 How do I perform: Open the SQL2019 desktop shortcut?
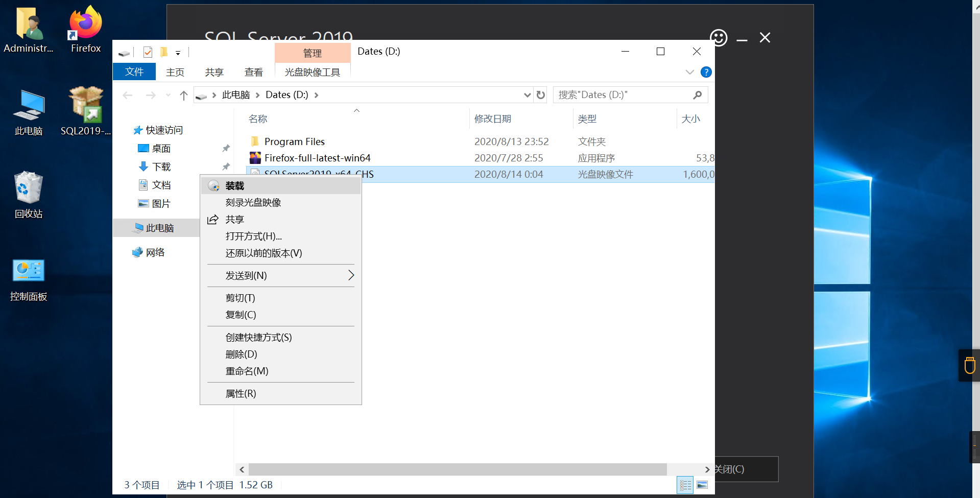coord(86,111)
